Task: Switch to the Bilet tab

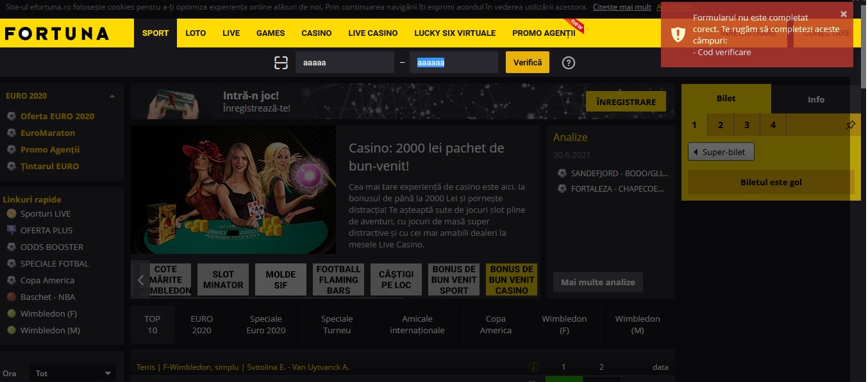Action: pyautogui.click(x=726, y=99)
